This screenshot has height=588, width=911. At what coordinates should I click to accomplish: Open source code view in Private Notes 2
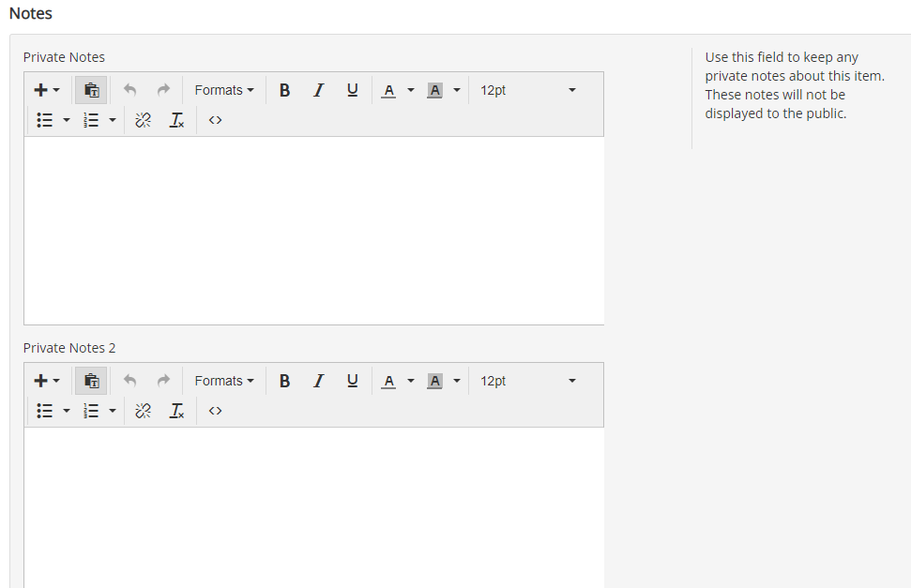[x=215, y=411]
